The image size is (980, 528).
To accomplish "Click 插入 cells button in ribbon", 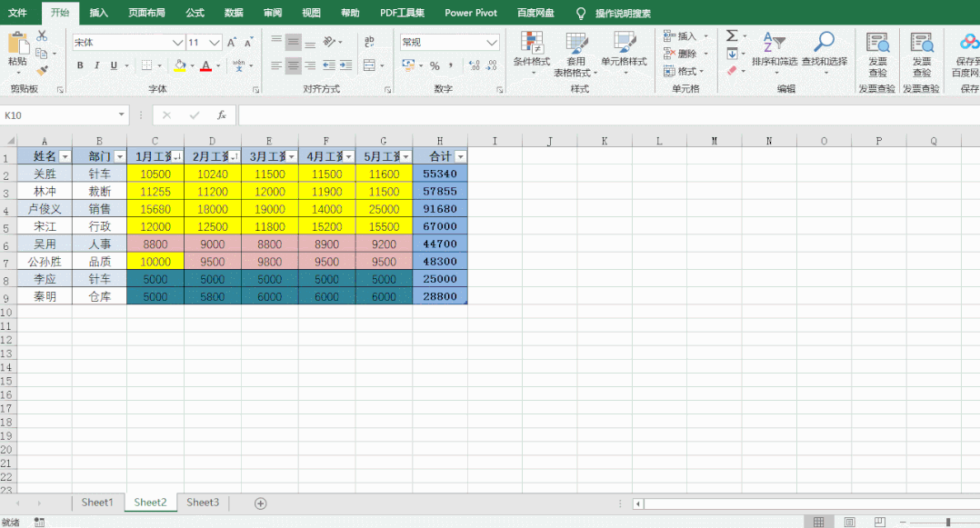I will [686, 36].
